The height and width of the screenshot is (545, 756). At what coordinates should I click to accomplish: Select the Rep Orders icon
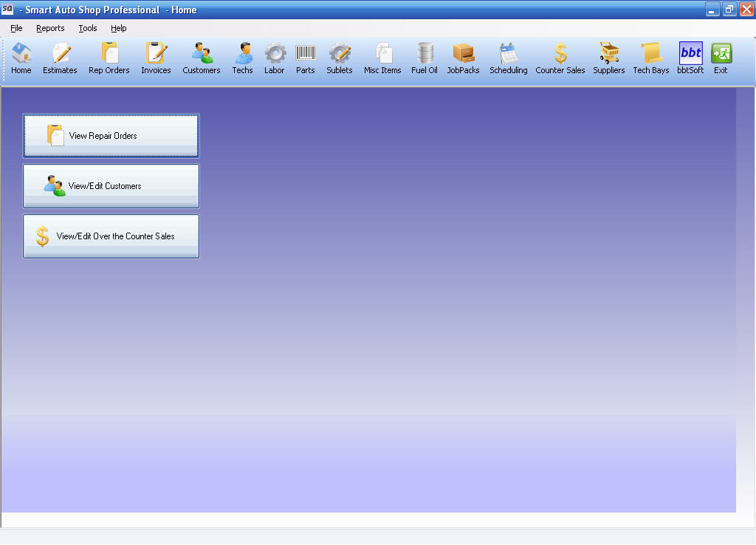pos(109,58)
